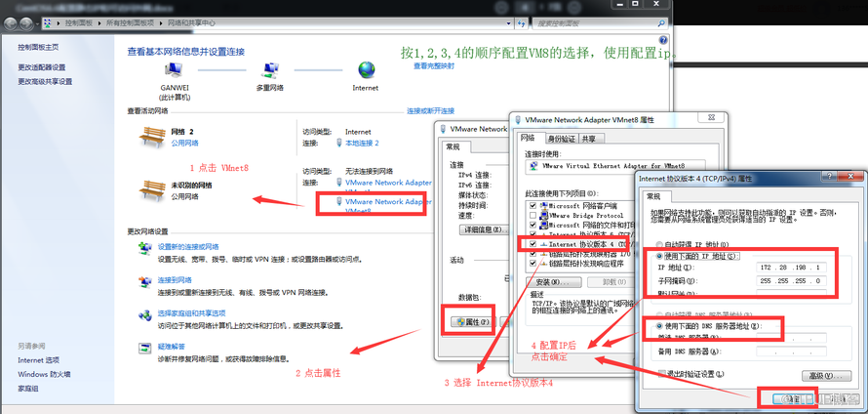The width and height of the screenshot is (868, 414).
Task: Toggle Microsoft 网络客户端 checkbox
Action: (x=533, y=206)
